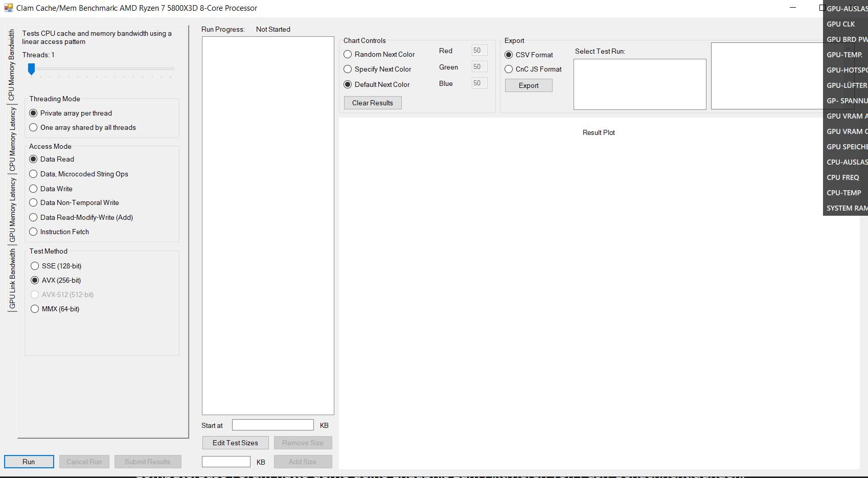Click the Remove Size button
The width and height of the screenshot is (868, 478).
coord(303,443)
